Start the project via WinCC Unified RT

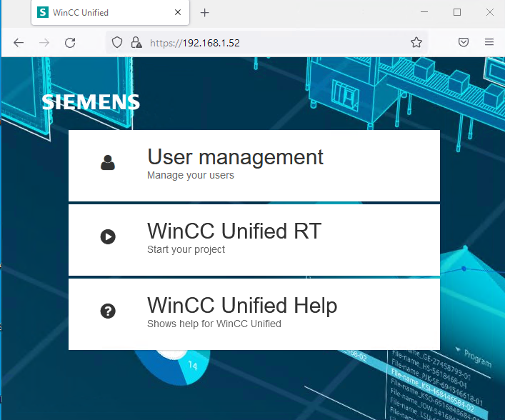tap(234, 231)
